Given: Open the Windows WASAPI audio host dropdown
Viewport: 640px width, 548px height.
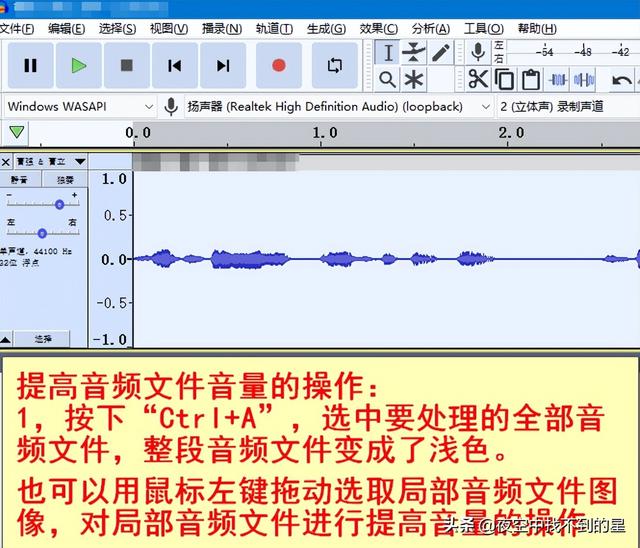Looking at the screenshot, I should (80, 106).
